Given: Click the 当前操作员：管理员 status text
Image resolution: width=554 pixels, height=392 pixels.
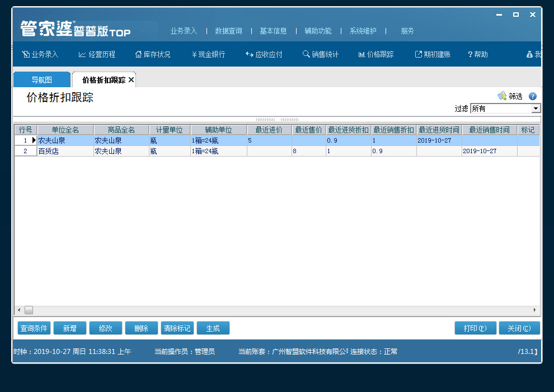Looking at the screenshot, I should pyautogui.click(x=185, y=351).
